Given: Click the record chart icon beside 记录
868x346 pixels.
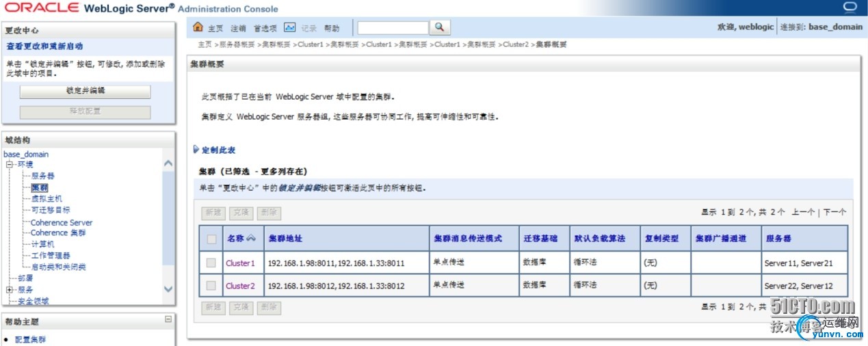Looking at the screenshot, I should [x=290, y=27].
